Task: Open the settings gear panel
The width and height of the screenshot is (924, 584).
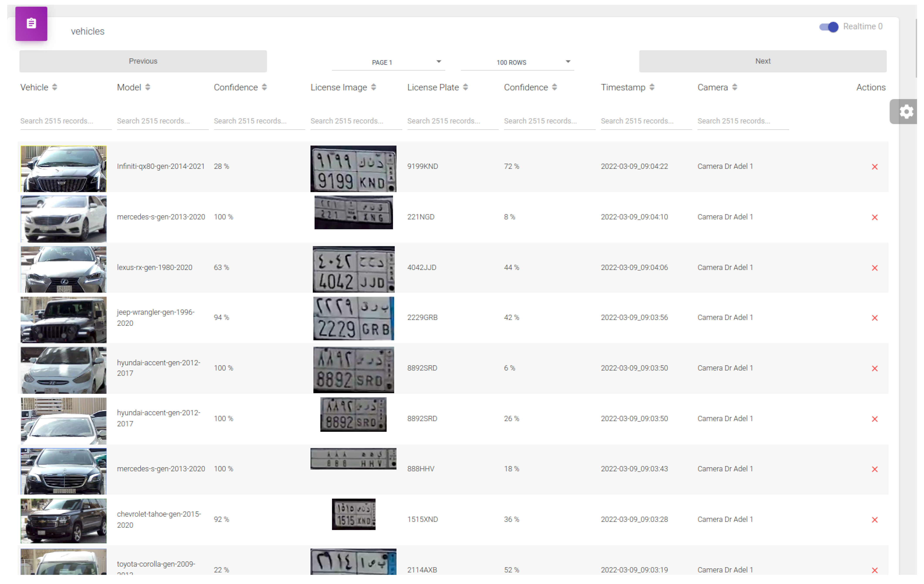Action: [906, 112]
